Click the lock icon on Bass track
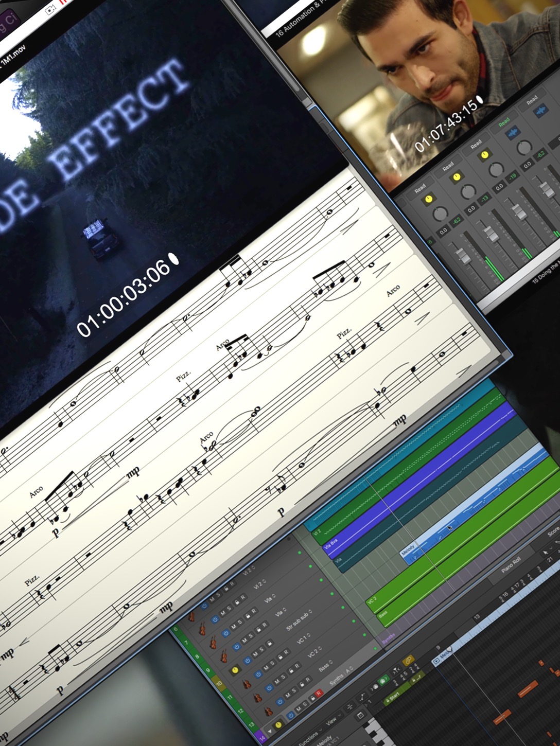The height and width of the screenshot is (746, 560). tap(302, 684)
